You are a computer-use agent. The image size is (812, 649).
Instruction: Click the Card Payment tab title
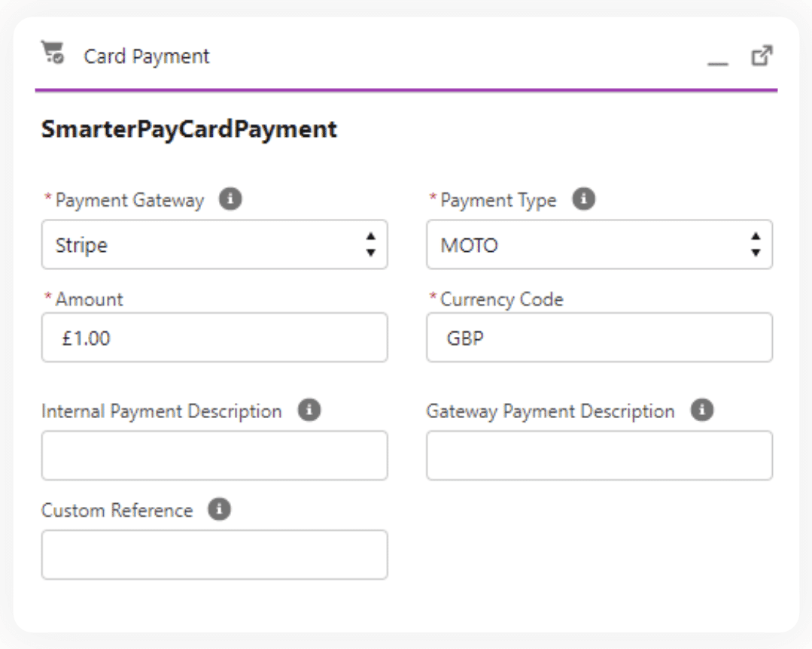[147, 56]
